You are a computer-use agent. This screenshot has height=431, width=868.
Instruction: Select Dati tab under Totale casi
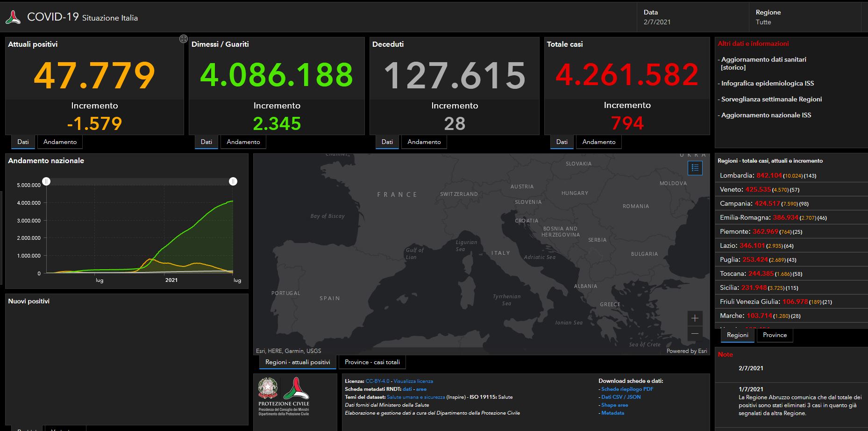pyautogui.click(x=562, y=142)
